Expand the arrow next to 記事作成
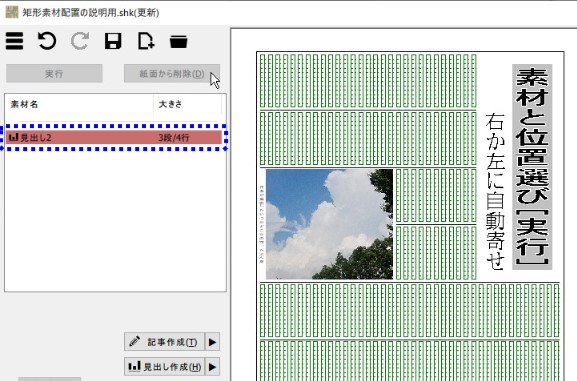 click(x=212, y=342)
